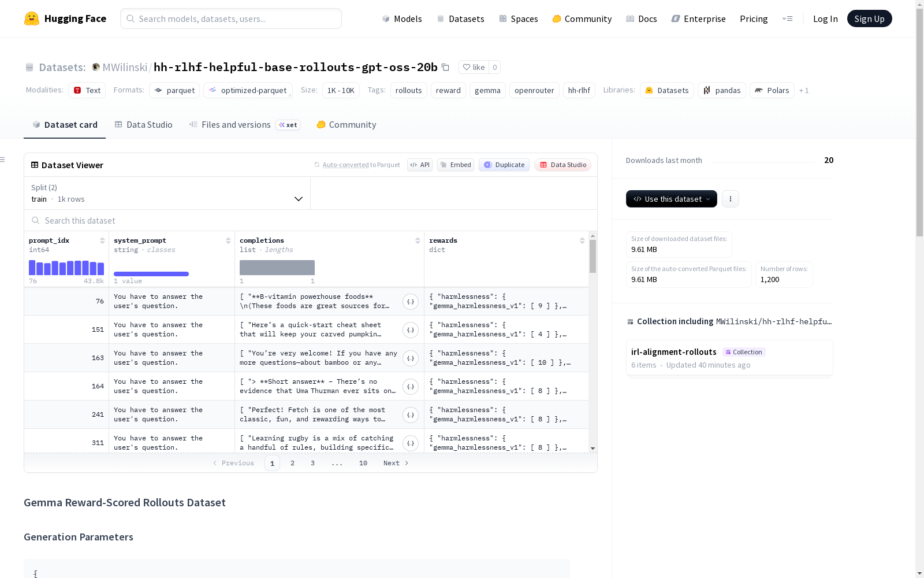Sort by the rewards column arrows

click(x=582, y=240)
